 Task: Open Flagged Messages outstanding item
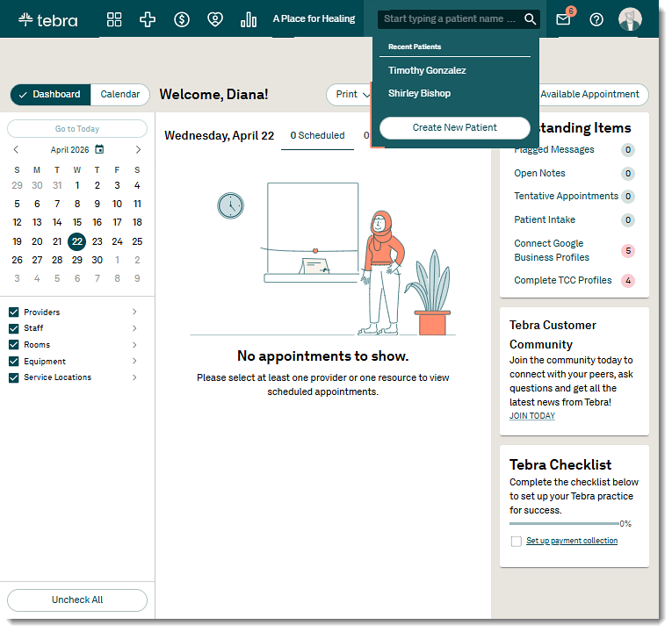coord(554,149)
